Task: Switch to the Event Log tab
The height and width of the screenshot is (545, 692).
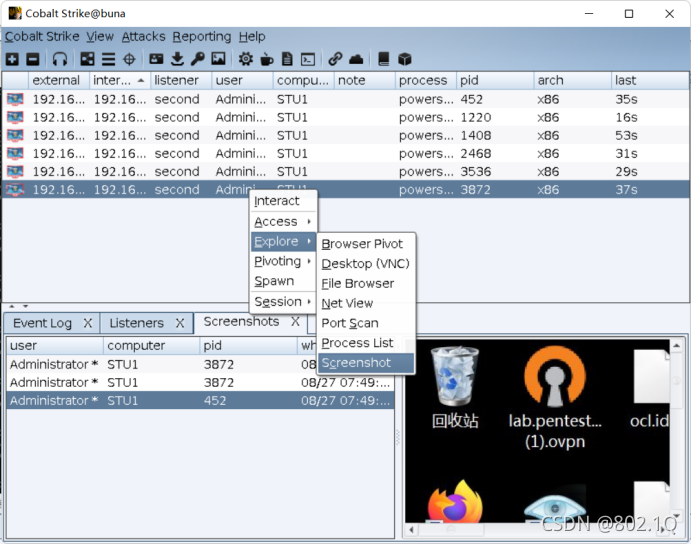Action: click(x=42, y=323)
